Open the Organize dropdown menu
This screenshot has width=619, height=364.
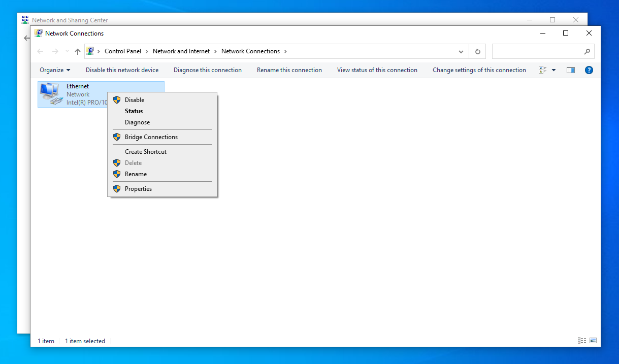(x=55, y=70)
